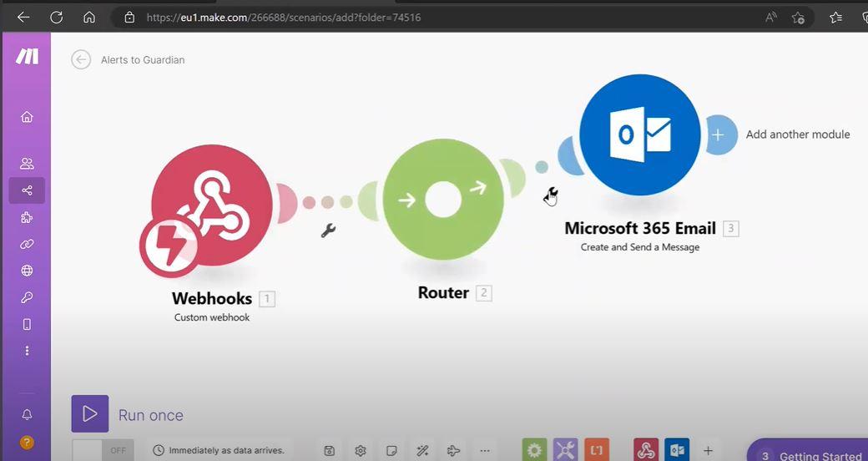The image size is (868, 461).
Task: Open More options dots in sidebar
Action: click(27, 351)
